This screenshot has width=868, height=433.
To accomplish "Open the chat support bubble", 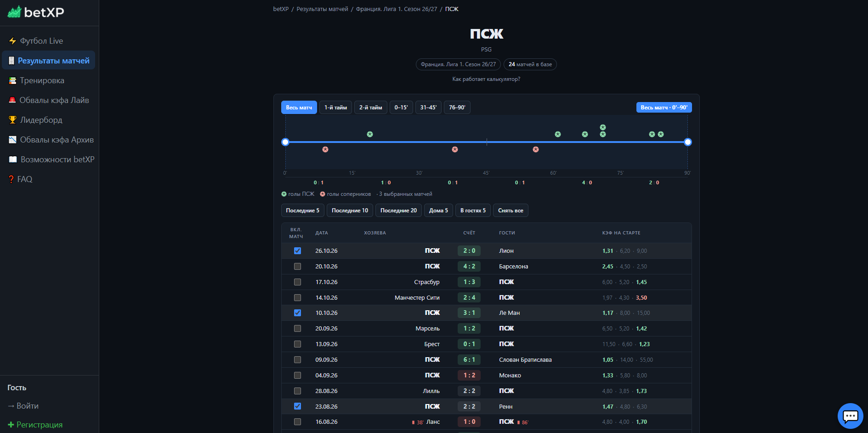I will click(850, 416).
